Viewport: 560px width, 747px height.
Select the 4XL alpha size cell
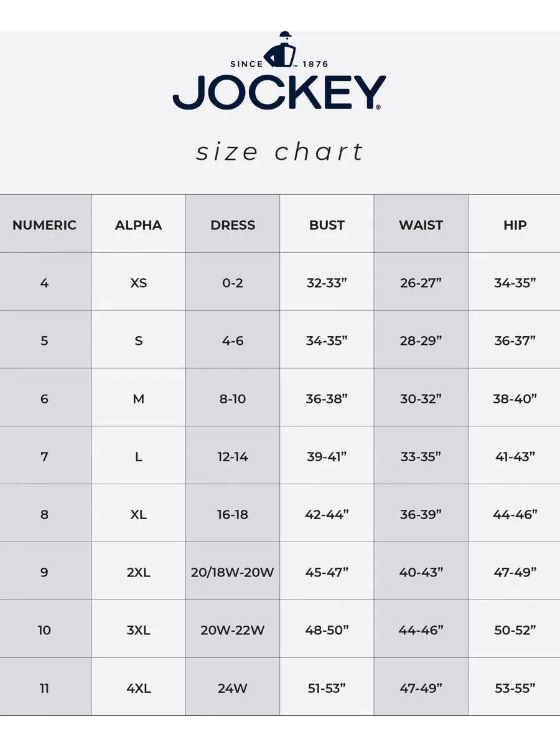point(138,688)
